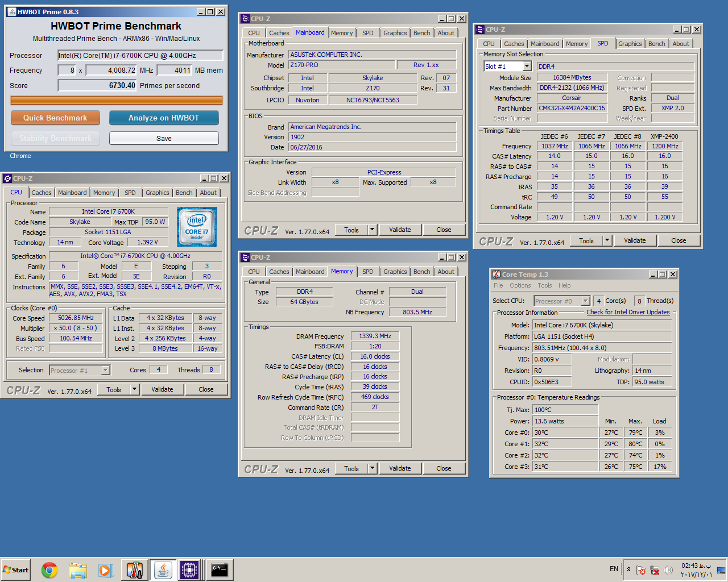Click the taskbar clock showing 02:43
The image size is (728, 582).
tap(696, 569)
